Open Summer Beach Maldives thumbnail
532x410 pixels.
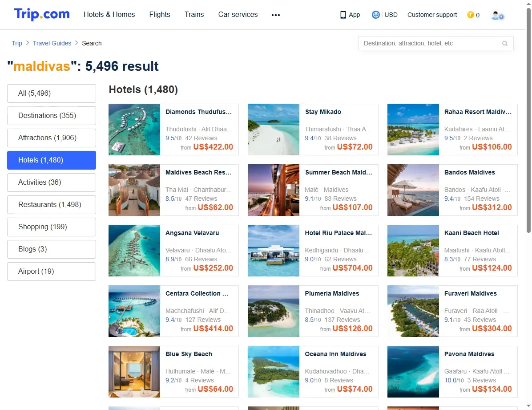274,190
